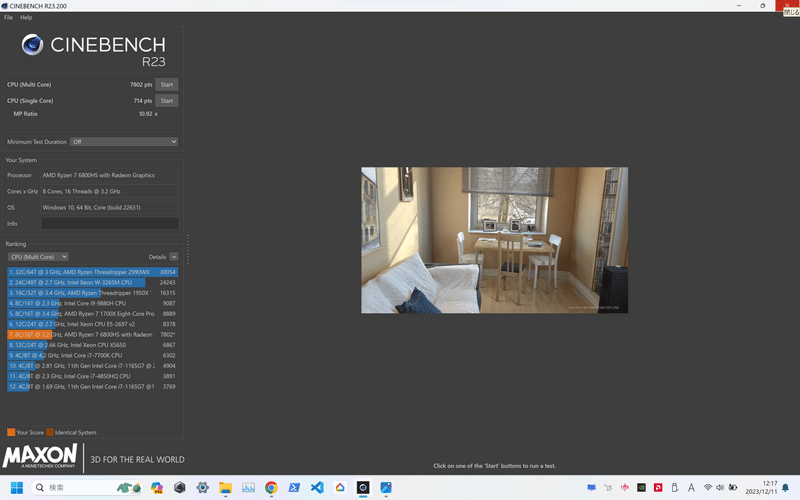Open the performance monitor app in taskbar
The width and height of the screenshot is (800, 500).
click(x=248, y=488)
